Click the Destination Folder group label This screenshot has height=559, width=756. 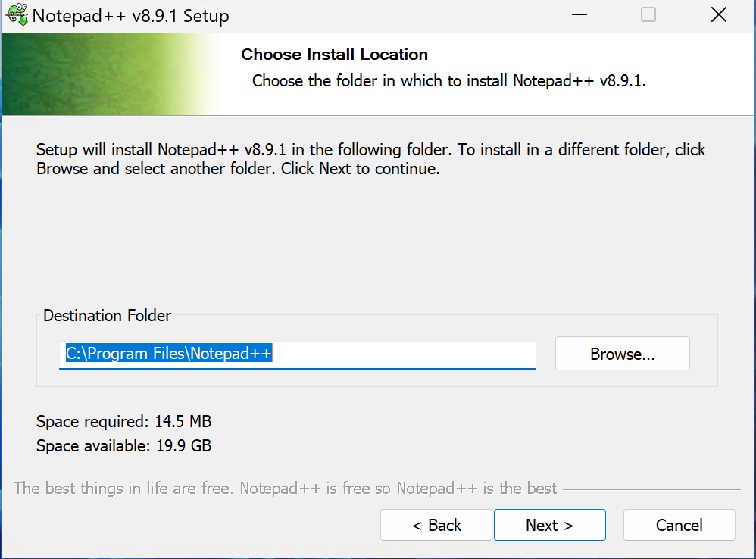pos(107,316)
